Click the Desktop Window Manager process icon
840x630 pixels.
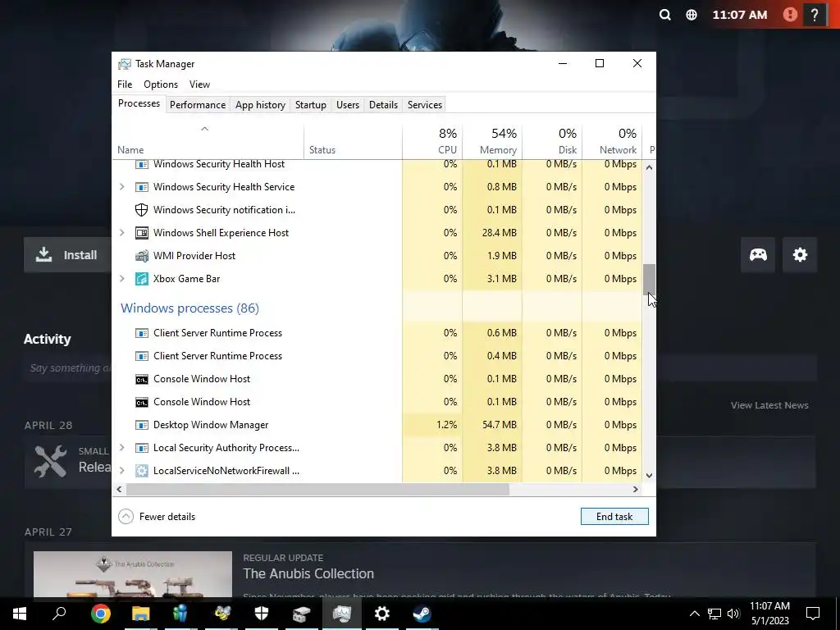pos(141,425)
